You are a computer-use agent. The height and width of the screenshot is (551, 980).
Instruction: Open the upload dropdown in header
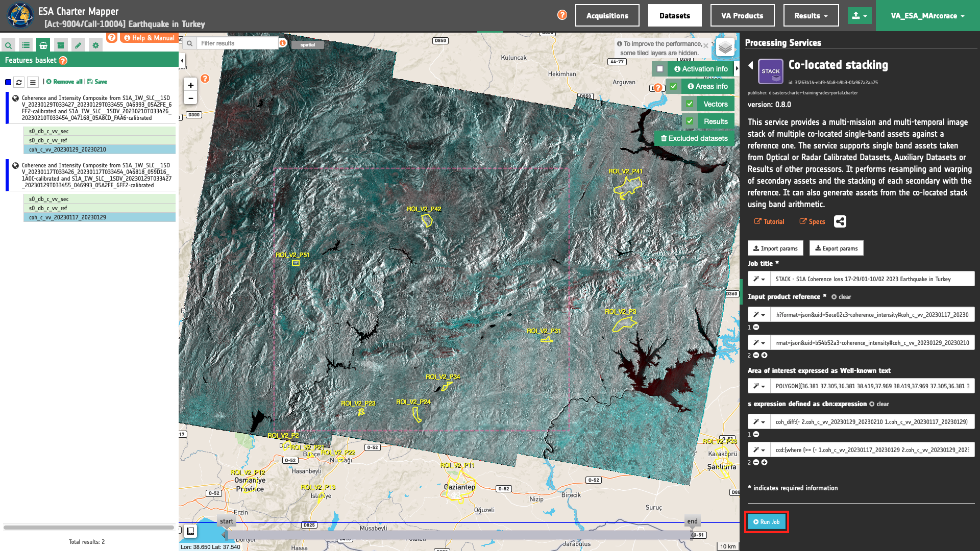point(860,15)
